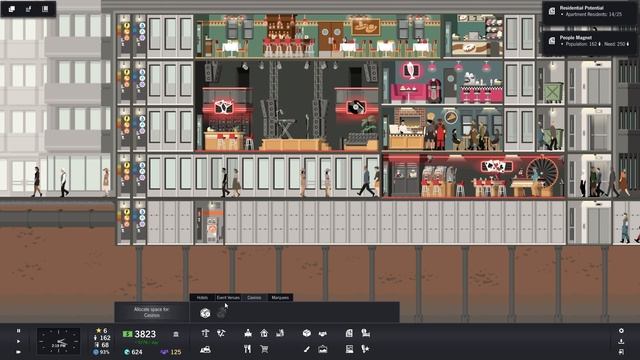
Task: Click the analog clock showing game time
Action: [x=58, y=341]
